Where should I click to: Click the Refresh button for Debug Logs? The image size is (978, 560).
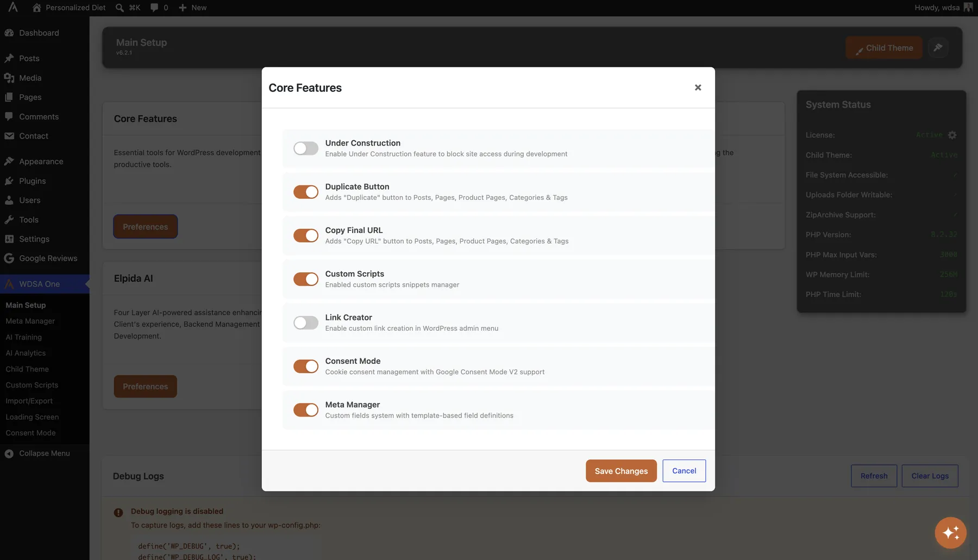874,476
